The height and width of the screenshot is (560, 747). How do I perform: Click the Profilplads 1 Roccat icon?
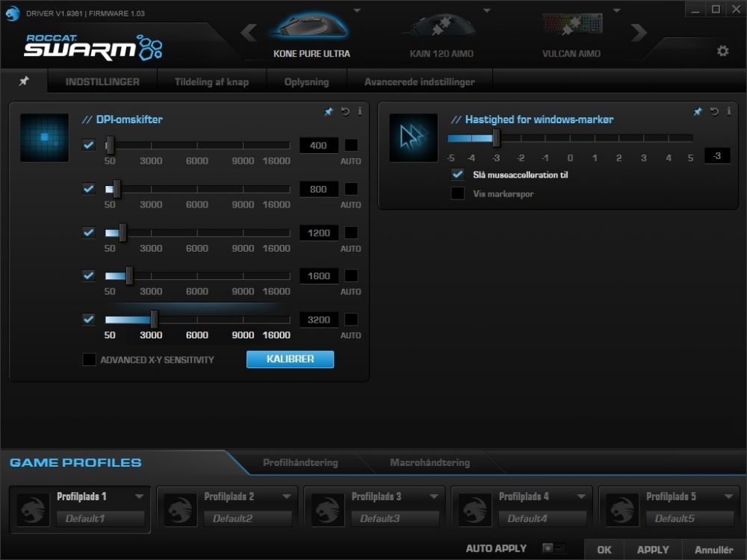33,509
